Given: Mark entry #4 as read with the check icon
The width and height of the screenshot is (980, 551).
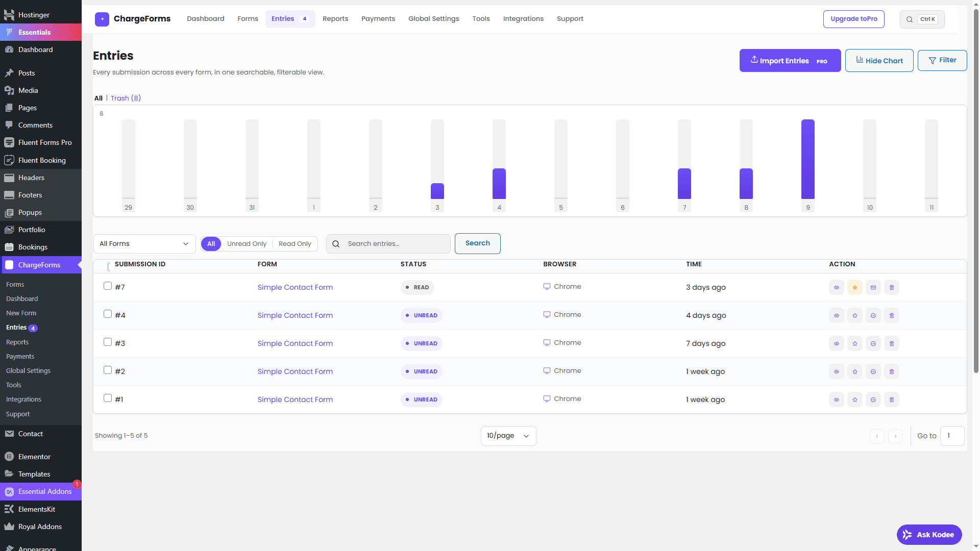Looking at the screenshot, I should [873, 315].
